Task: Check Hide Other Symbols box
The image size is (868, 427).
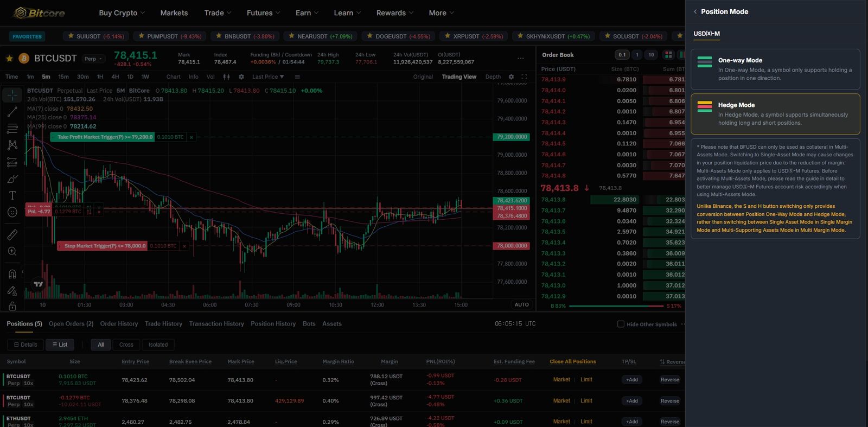Action: [x=621, y=324]
